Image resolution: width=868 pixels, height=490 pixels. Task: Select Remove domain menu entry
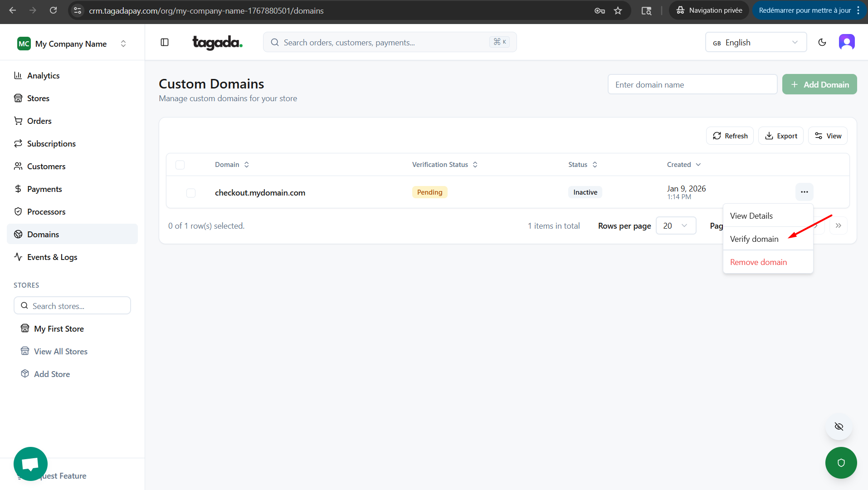point(758,262)
